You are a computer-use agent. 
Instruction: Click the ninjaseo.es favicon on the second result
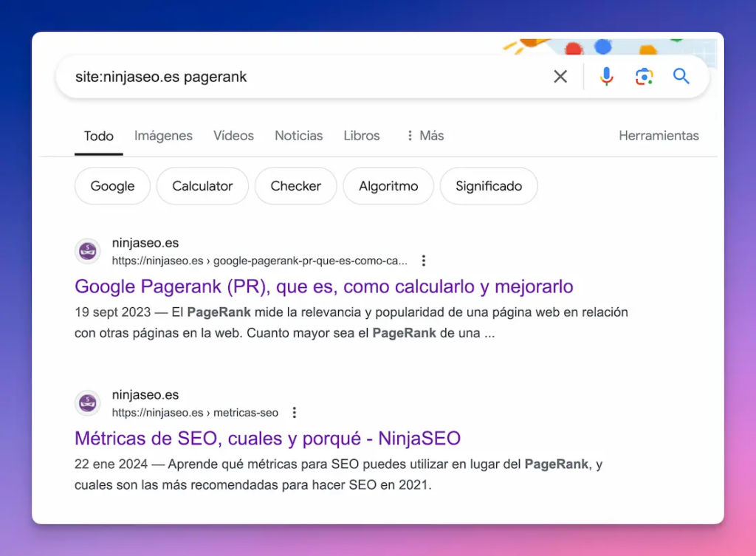pos(87,403)
